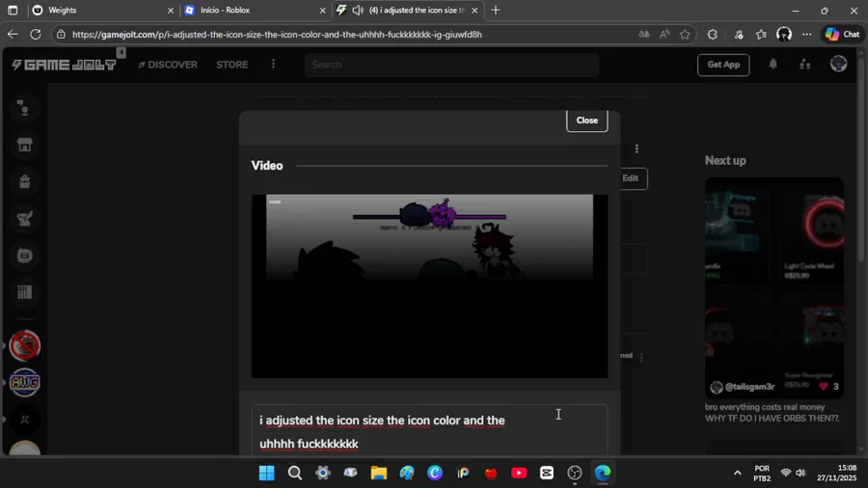This screenshot has height=488, width=868.
Task: Click the Close button on the edit dialog
Action: click(586, 120)
